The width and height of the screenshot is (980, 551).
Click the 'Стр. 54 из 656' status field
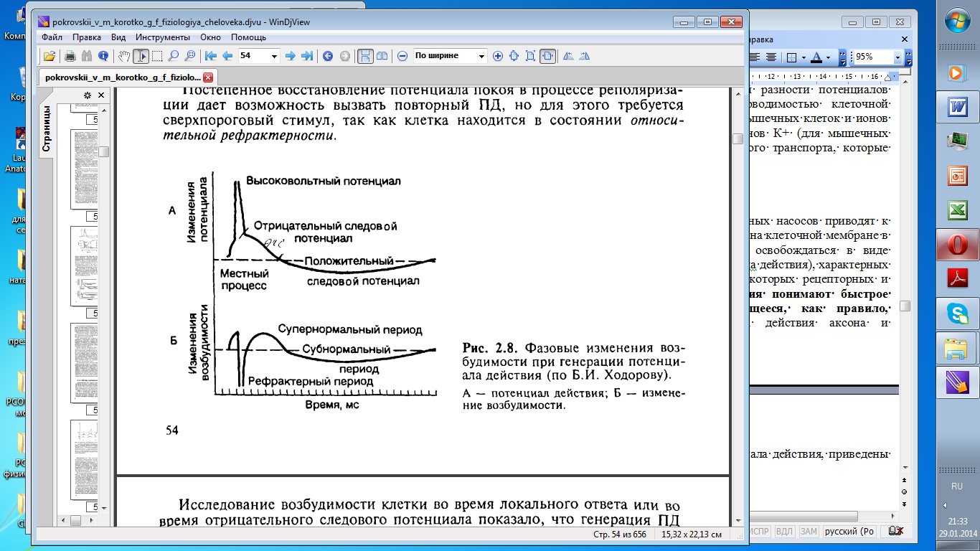(618, 534)
